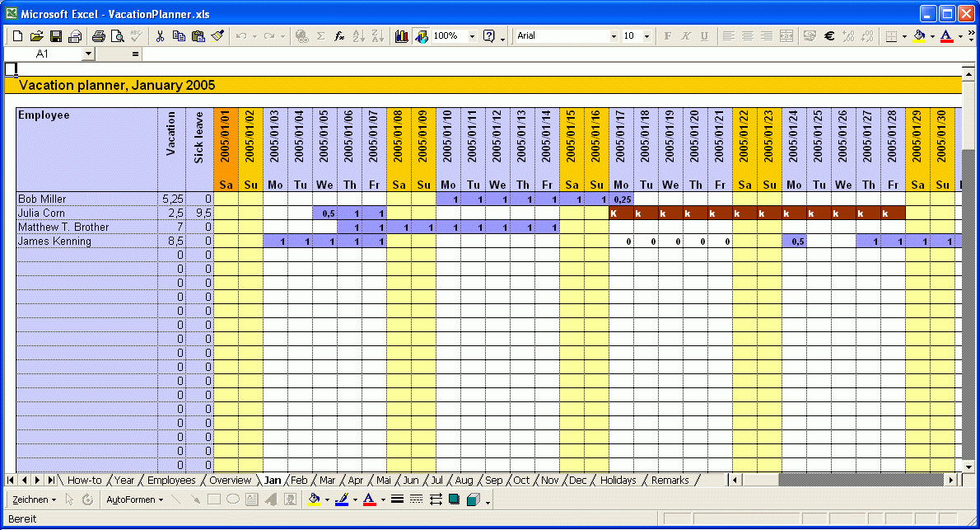Apply the Euro currency format
Screen dimensions: 980x530
(829, 36)
